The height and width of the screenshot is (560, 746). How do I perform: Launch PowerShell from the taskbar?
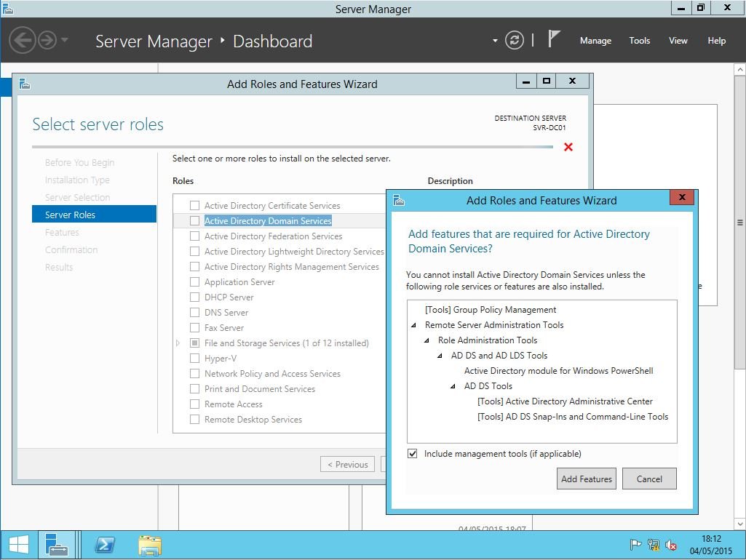tap(104, 545)
